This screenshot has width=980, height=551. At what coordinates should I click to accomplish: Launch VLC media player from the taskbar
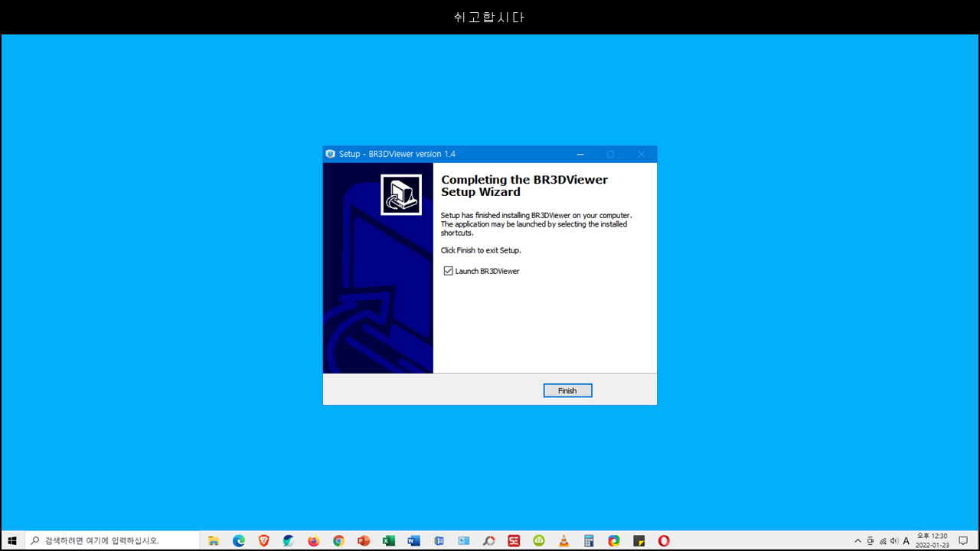coord(563,540)
